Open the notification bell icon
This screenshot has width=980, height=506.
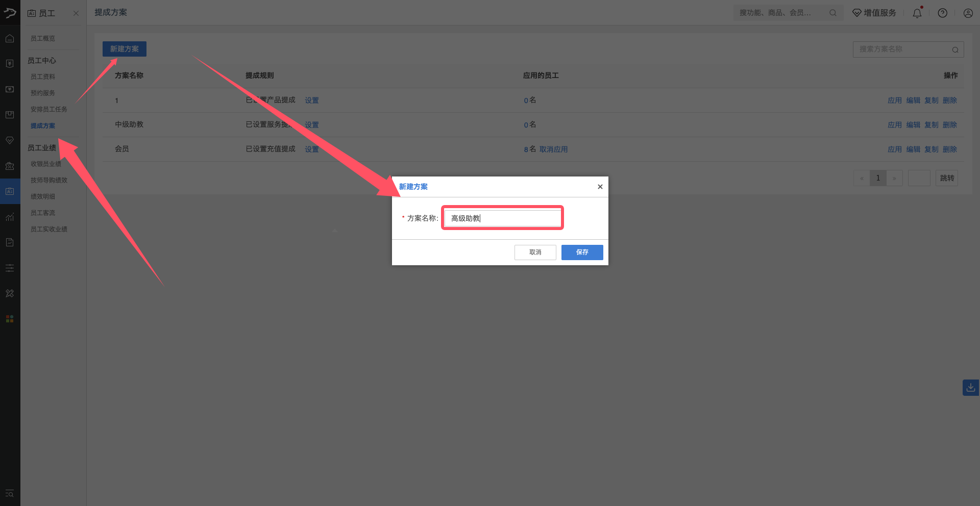[917, 13]
